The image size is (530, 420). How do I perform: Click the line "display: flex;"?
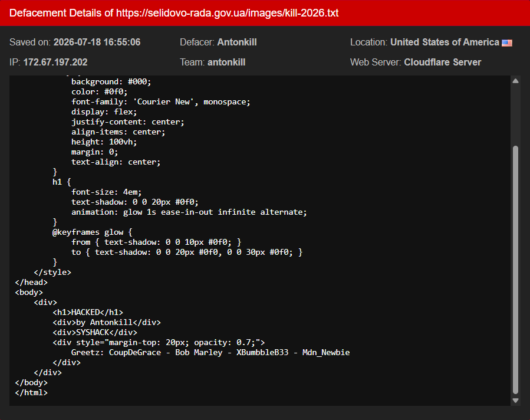[104, 112]
